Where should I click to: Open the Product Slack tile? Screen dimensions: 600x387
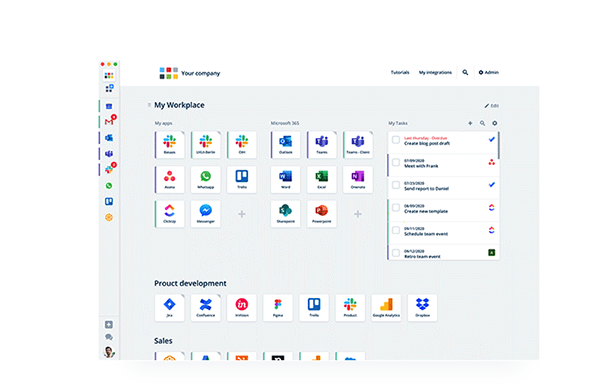[350, 307]
